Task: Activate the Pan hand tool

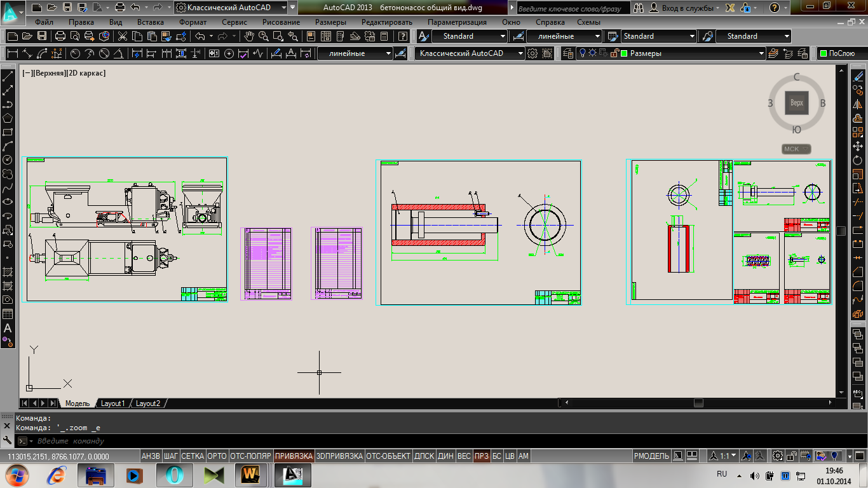Action: pos(250,36)
